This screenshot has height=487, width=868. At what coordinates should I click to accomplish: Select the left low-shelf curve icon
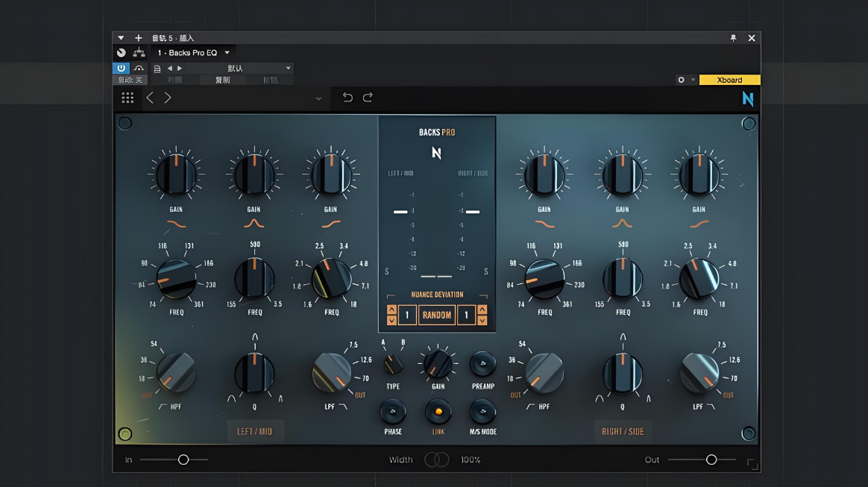pos(177,224)
